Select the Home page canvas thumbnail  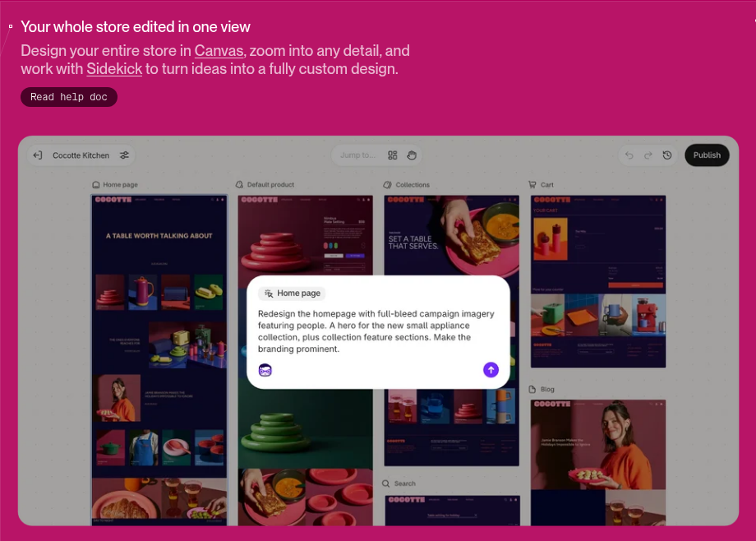[x=159, y=359]
